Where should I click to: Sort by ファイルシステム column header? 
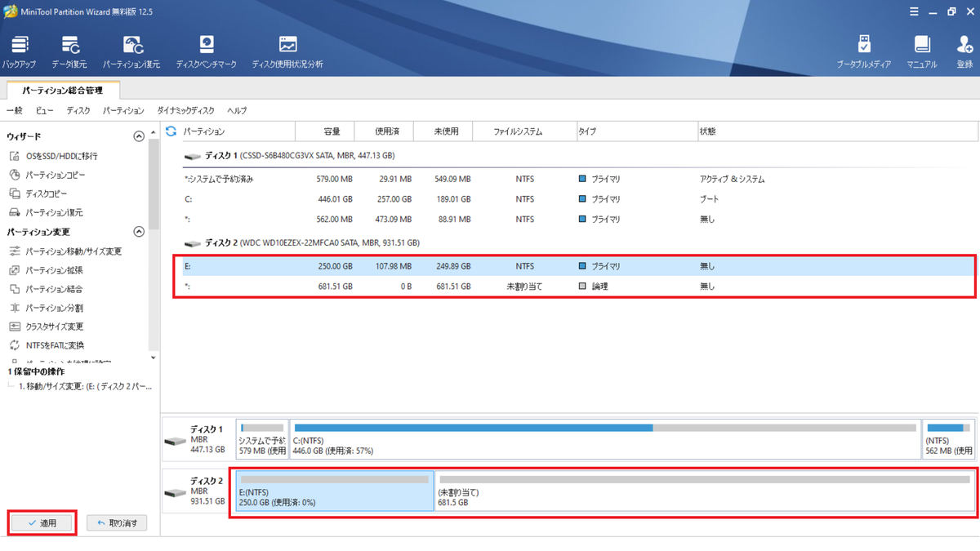(524, 131)
